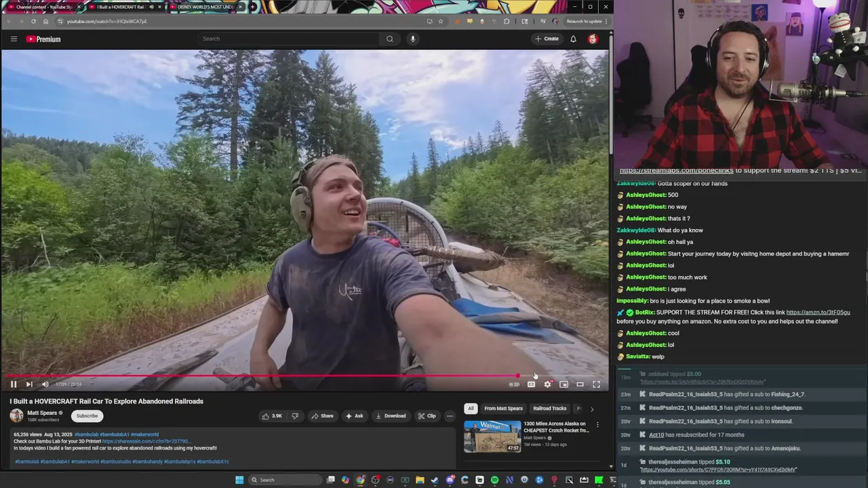Open video player settings gear

pos(547,384)
